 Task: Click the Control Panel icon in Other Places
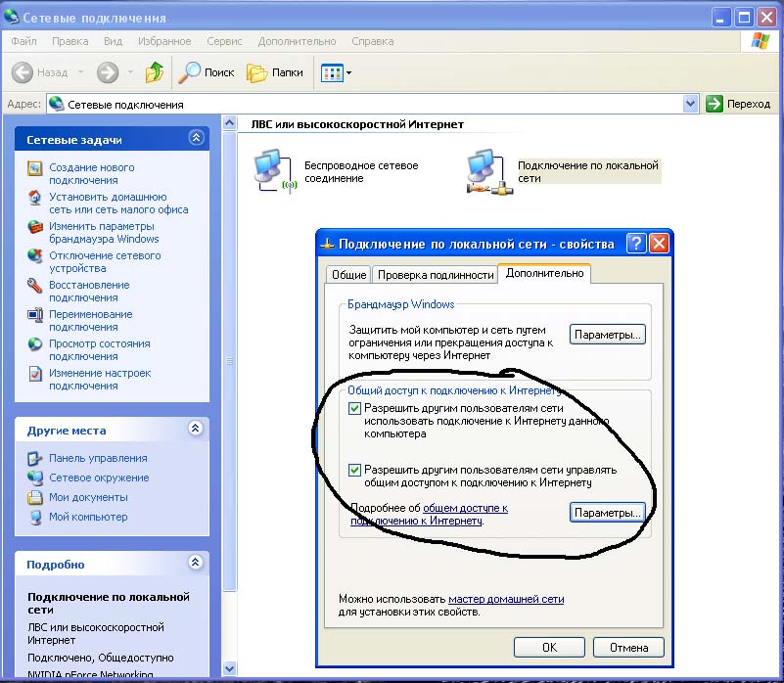35,458
